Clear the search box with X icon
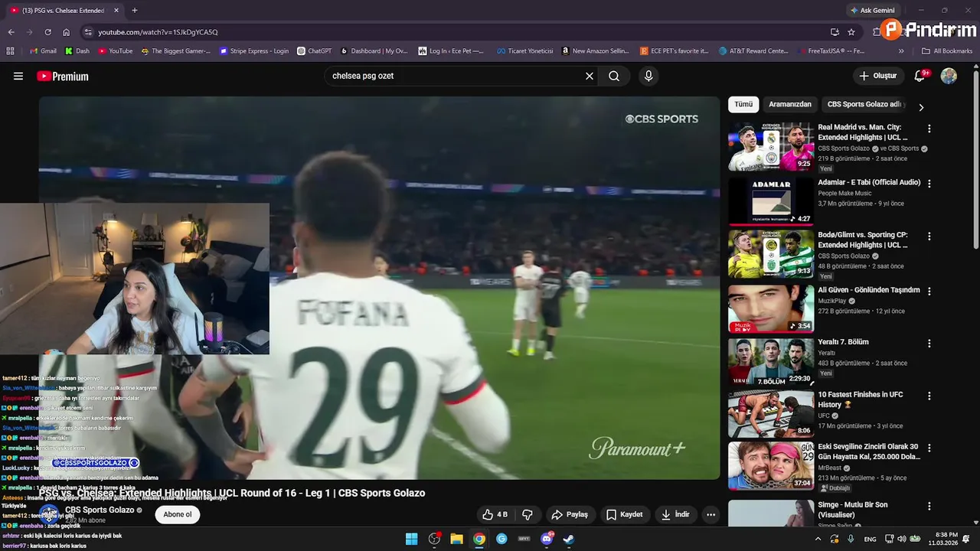The image size is (980, 551). coord(590,76)
